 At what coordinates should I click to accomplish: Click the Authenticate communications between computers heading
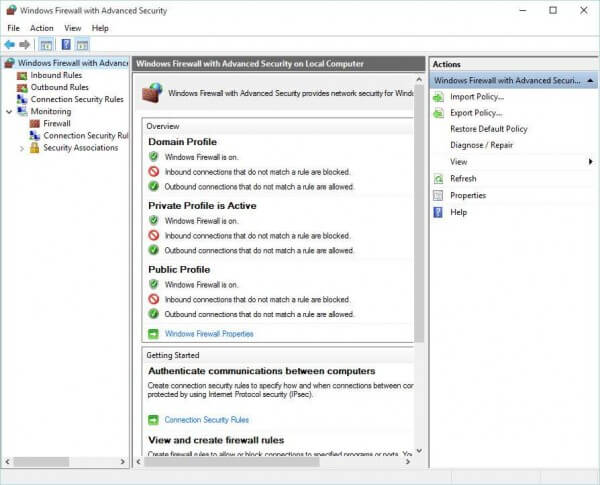[262, 371]
